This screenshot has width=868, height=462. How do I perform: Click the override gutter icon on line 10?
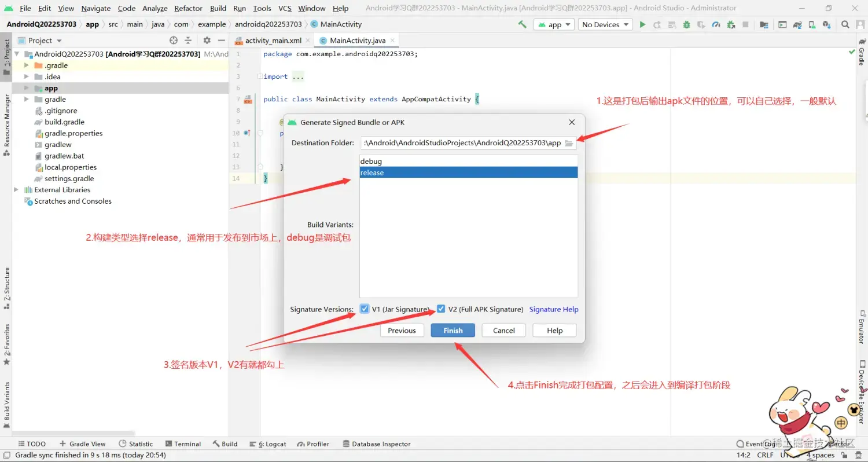(247, 133)
